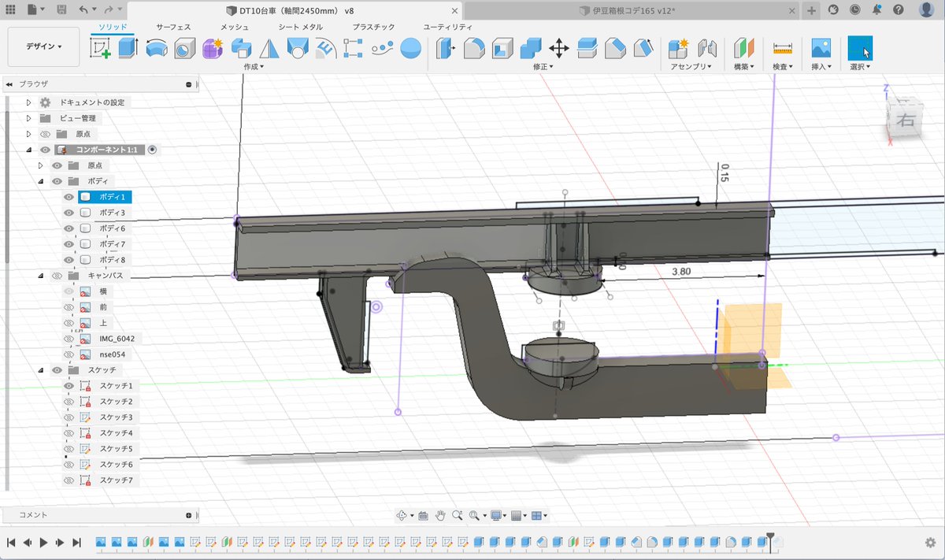Toggle visibility of スケッチ1
Viewport: 945px width, 560px height.
[x=69, y=386]
